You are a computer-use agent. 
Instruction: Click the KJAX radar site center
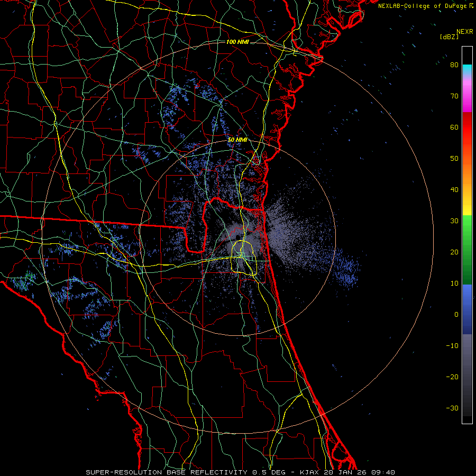pos(238,237)
